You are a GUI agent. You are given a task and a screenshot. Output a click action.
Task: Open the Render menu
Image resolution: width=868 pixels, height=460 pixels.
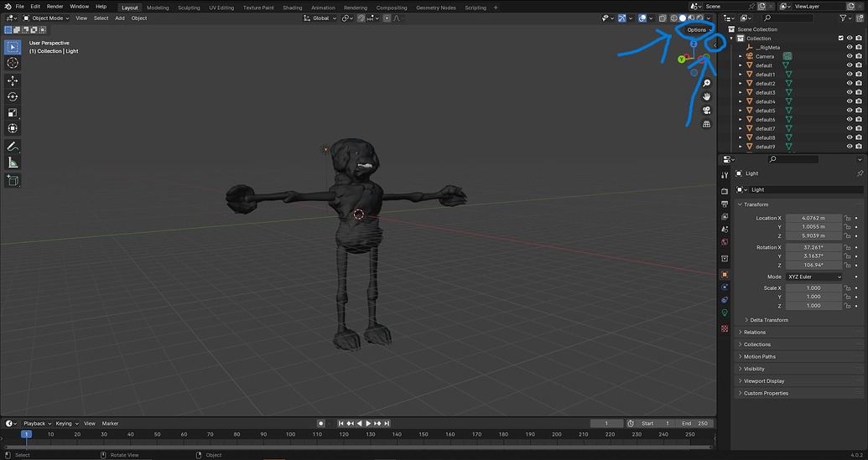[x=55, y=7]
